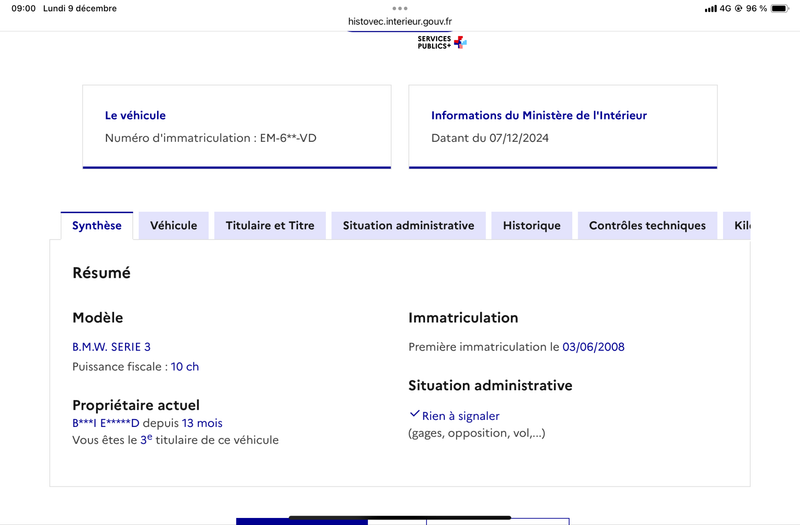This screenshot has height=525, width=800.
Task: Open the Synthèse tab
Action: pyautogui.click(x=97, y=226)
